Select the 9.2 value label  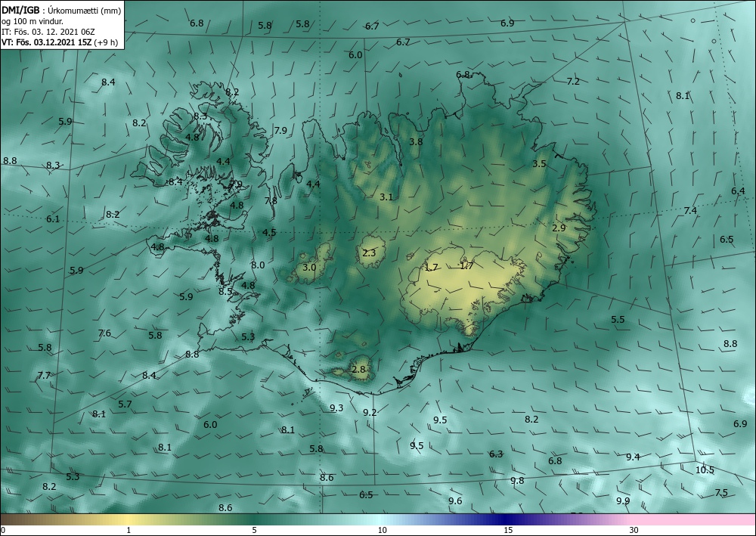tap(370, 412)
